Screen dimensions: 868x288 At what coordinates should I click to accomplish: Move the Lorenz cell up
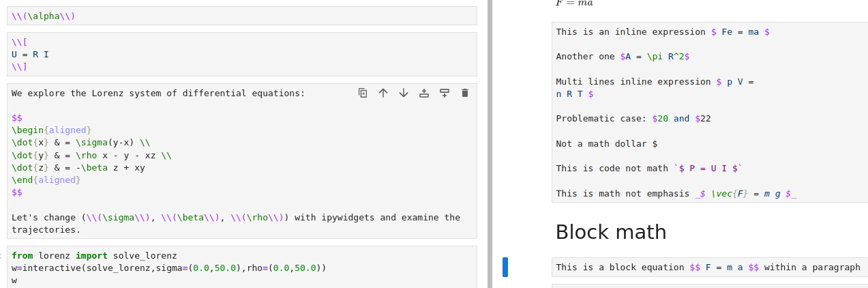click(383, 93)
